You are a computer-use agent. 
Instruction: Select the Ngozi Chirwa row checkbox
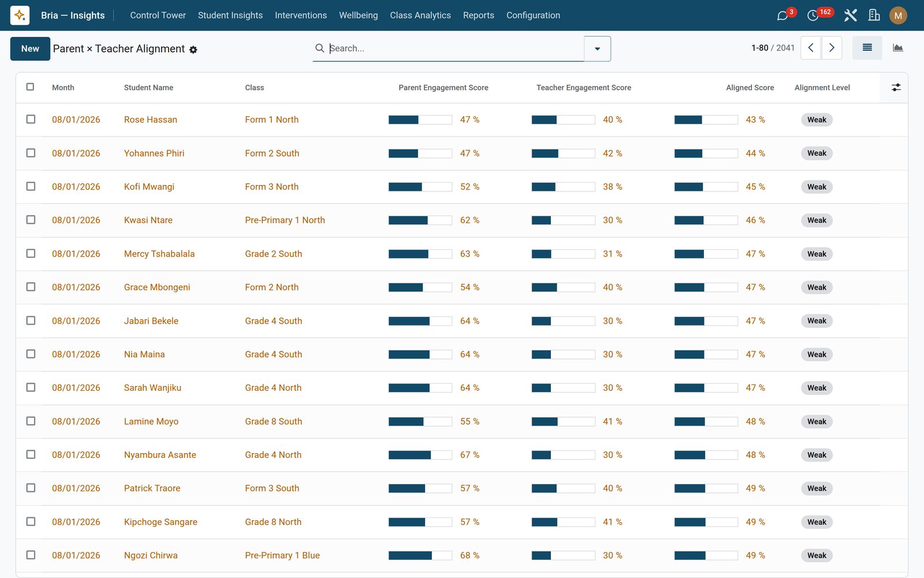[31, 555]
